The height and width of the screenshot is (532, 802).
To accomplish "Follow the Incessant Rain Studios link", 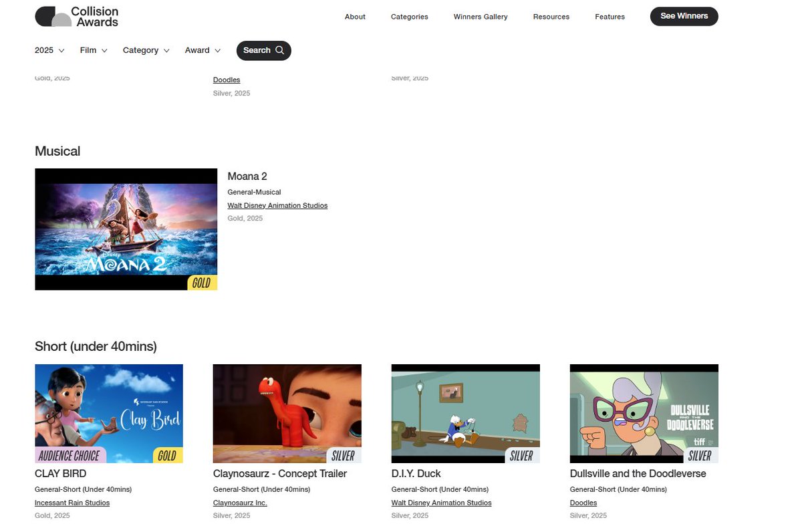I will pyautogui.click(x=72, y=503).
